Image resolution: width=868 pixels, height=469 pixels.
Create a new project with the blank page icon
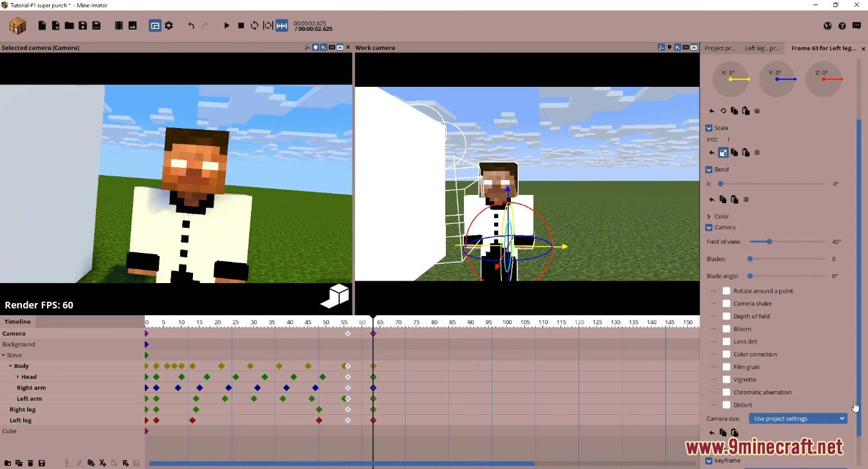coord(42,26)
